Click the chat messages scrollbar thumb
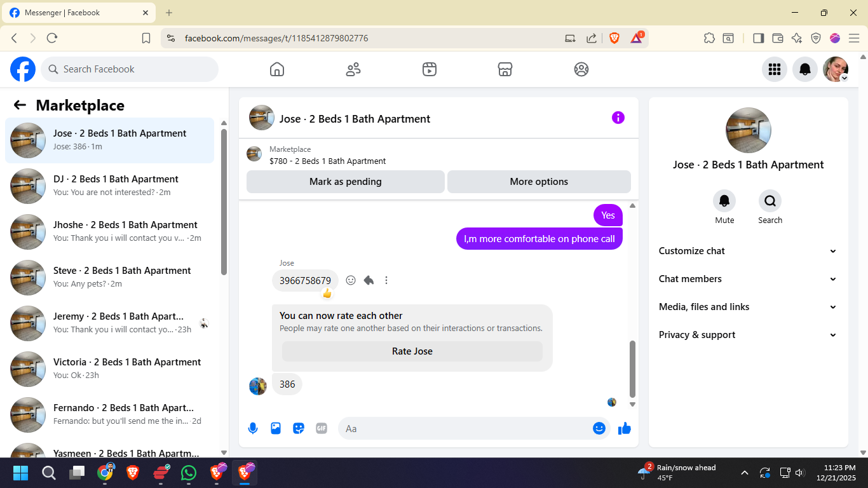Image resolution: width=868 pixels, height=488 pixels. pos(632,369)
